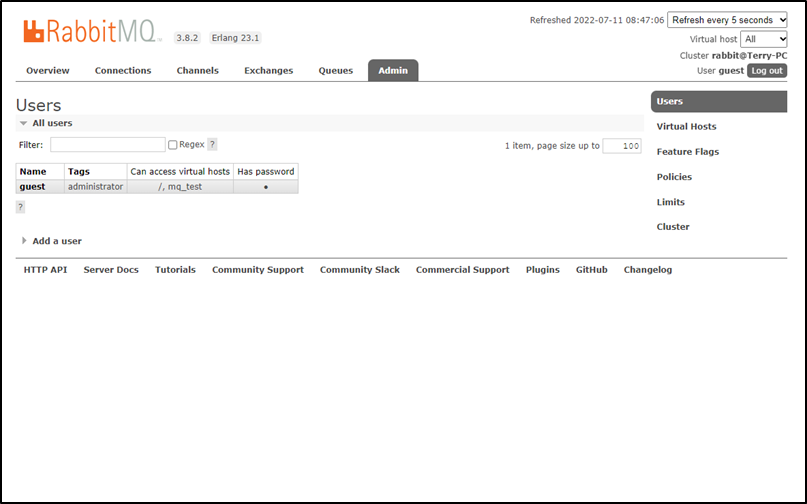The image size is (807, 504).
Task: Focus the Filter text field
Action: [108, 145]
